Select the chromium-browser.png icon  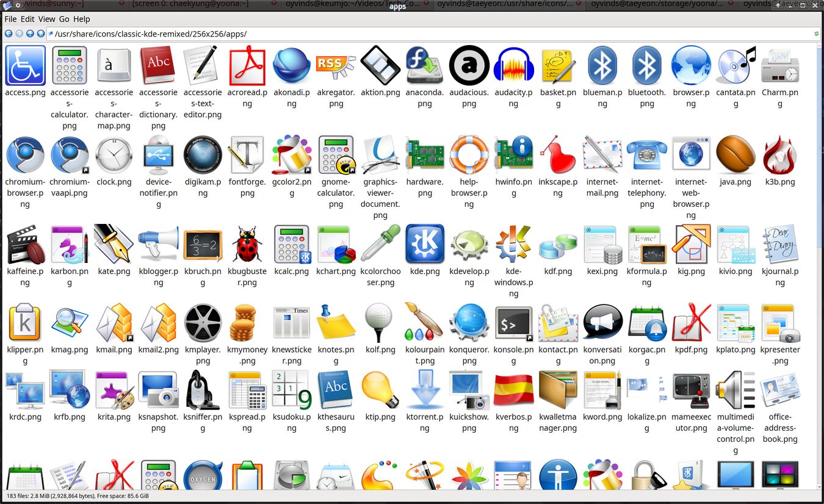[25, 155]
